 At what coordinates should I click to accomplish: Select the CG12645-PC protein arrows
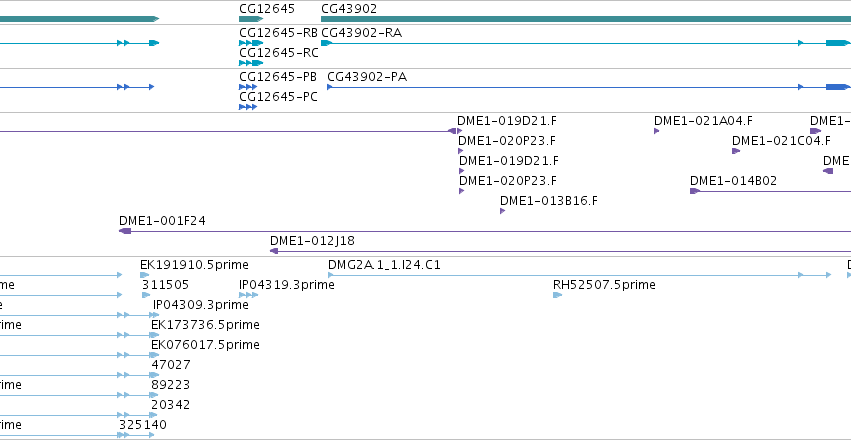pyautogui.click(x=248, y=107)
